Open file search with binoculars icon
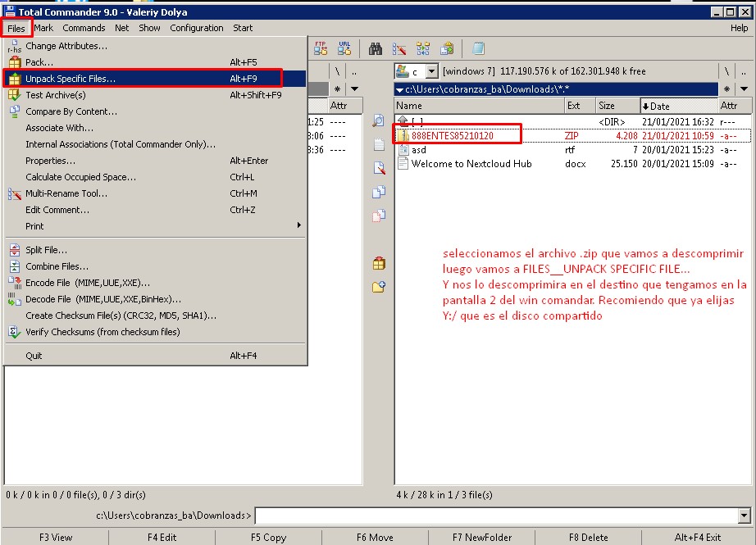Viewport: 756px width, 545px height. coord(376,48)
